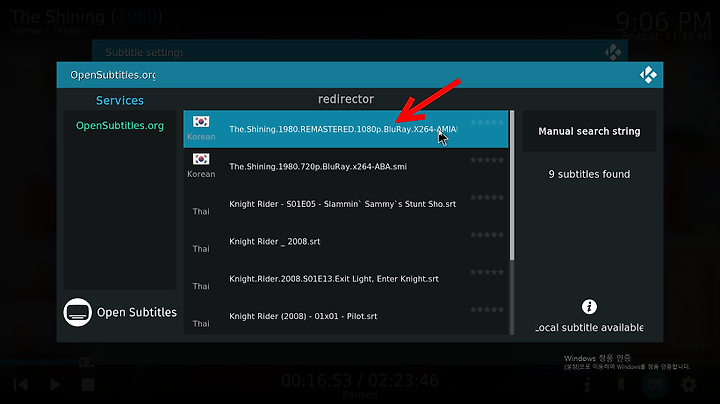Click the Korean flag of first subtitle
The width and height of the screenshot is (720, 404).
[x=201, y=122]
